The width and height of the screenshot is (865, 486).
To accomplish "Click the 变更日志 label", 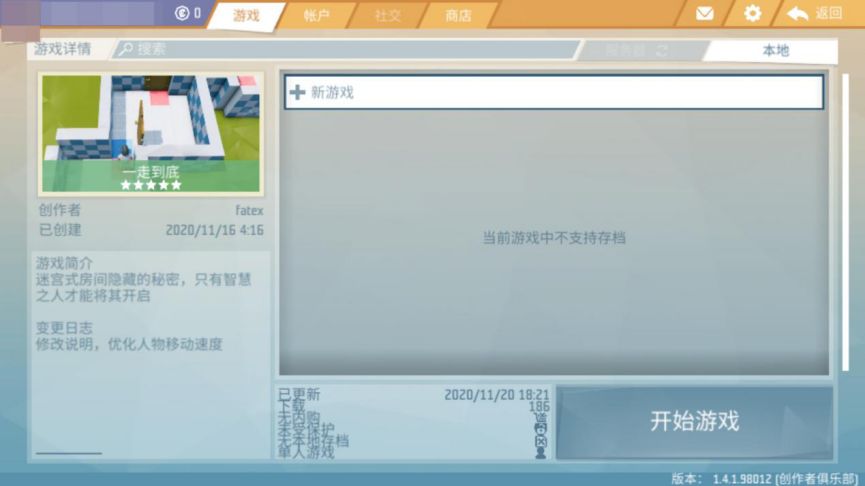I will pyautogui.click(x=64, y=328).
